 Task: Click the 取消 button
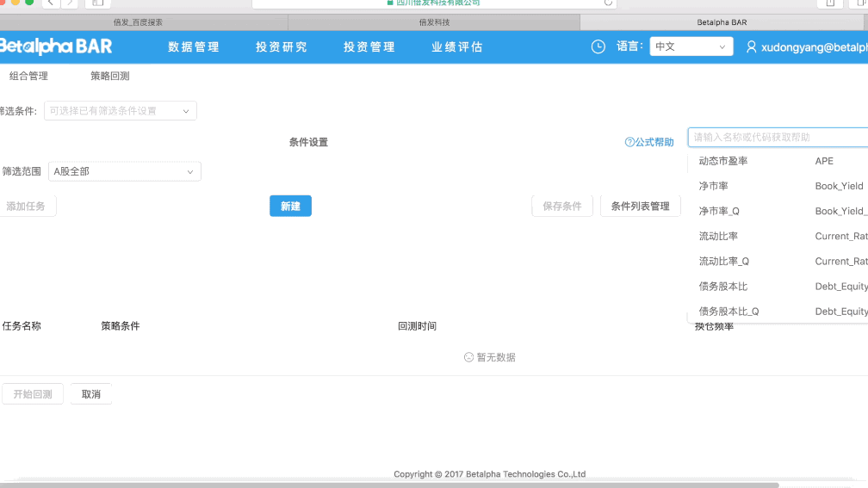pos(91,394)
